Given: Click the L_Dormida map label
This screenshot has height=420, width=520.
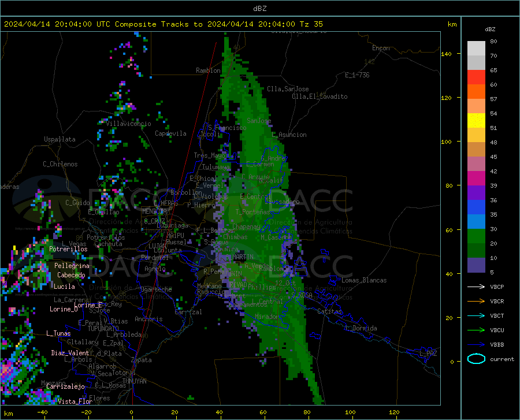Looking at the screenshot, I should [x=361, y=328].
